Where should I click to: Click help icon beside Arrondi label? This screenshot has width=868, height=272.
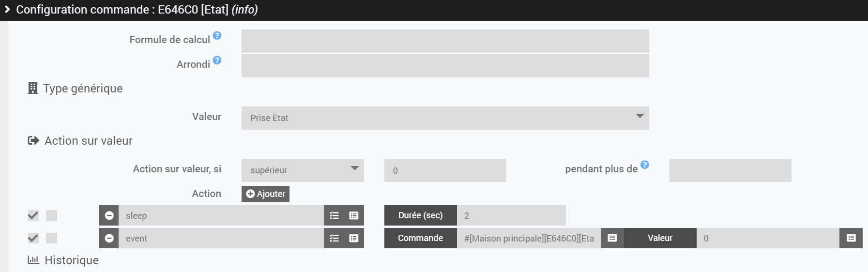(x=217, y=60)
